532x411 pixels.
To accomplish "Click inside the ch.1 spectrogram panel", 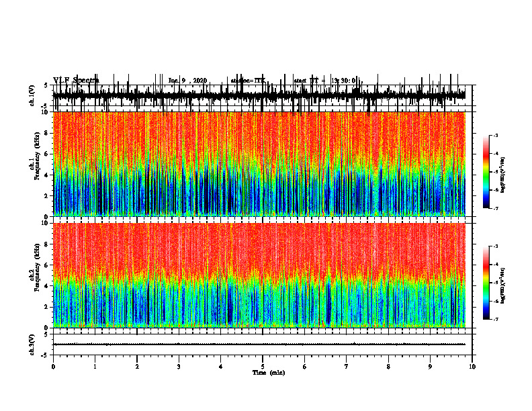I will [259, 164].
